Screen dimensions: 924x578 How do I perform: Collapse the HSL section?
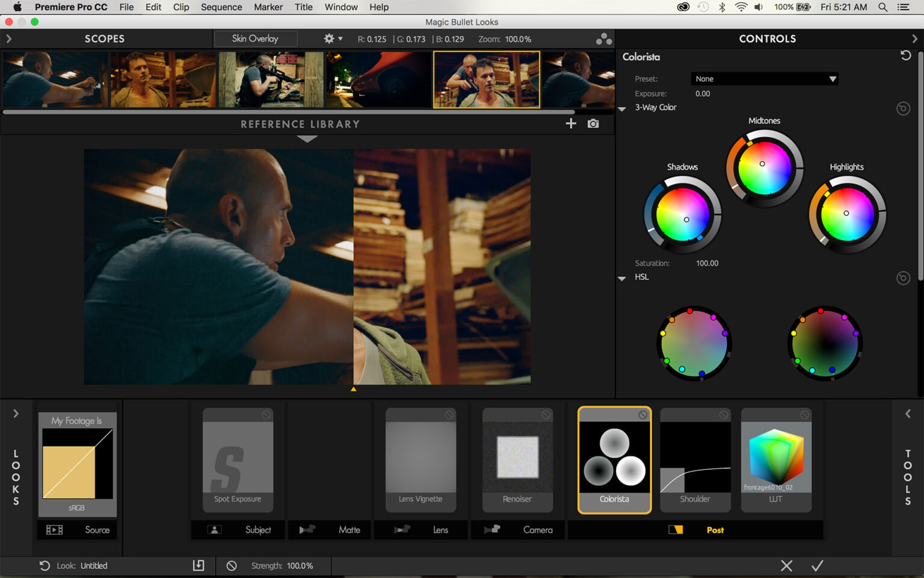click(622, 278)
